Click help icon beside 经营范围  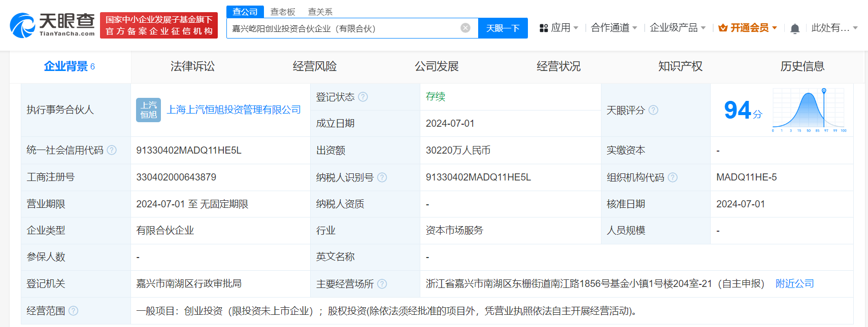[74, 311]
